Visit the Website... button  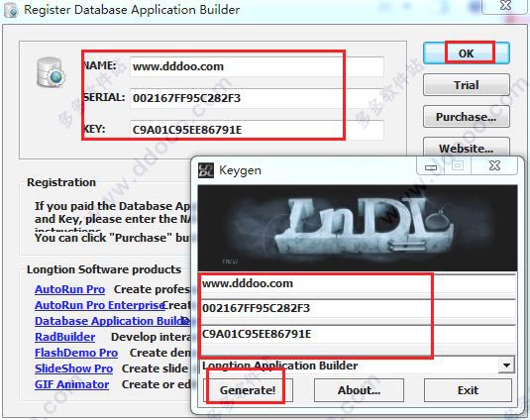pos(467,148)
